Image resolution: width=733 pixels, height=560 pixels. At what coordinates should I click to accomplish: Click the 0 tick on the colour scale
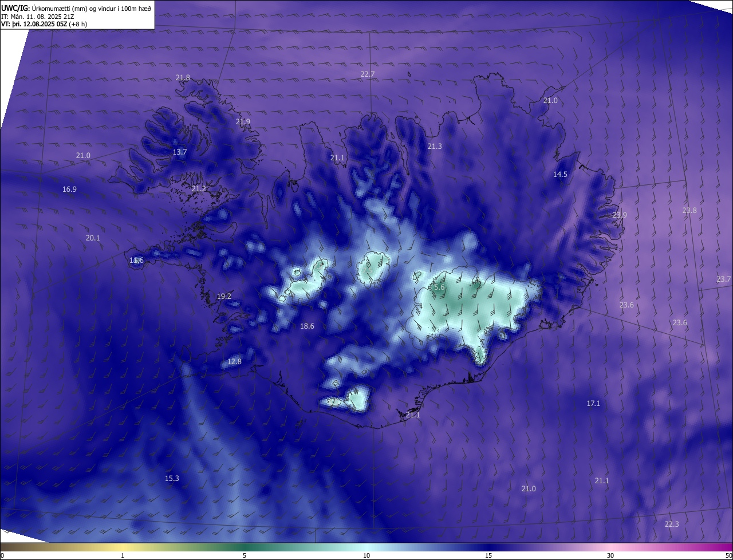[2, 555]
